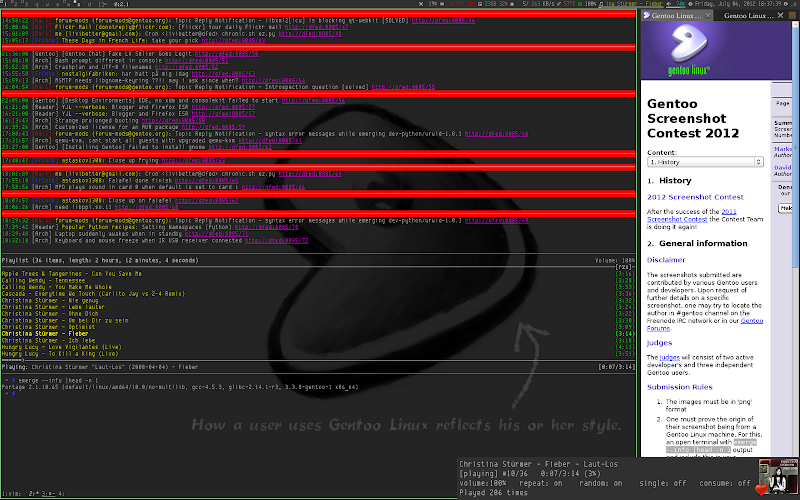Open link for failed to install gnome
This screenshot has height=500, width=800.
click(x=240, y=147)
